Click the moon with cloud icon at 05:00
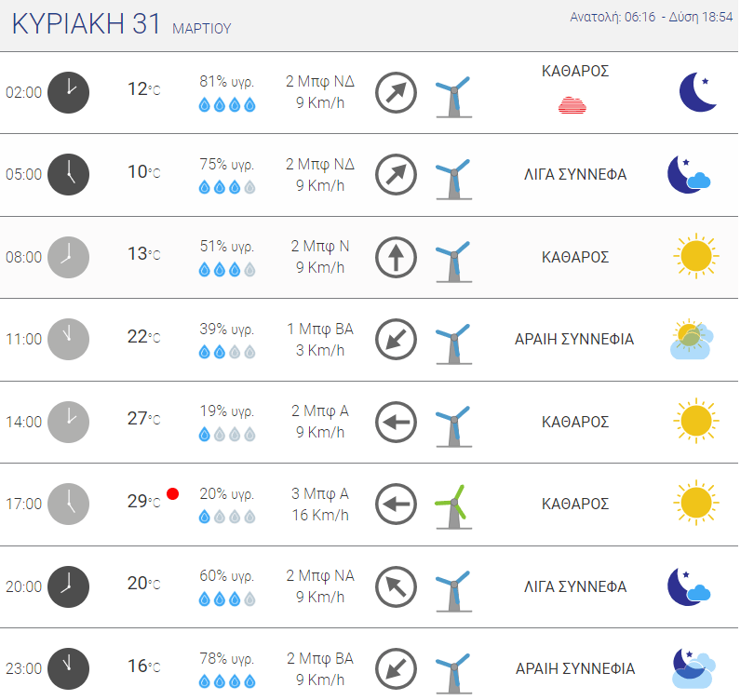Screen dimensions: 754x700 point(689,174)
